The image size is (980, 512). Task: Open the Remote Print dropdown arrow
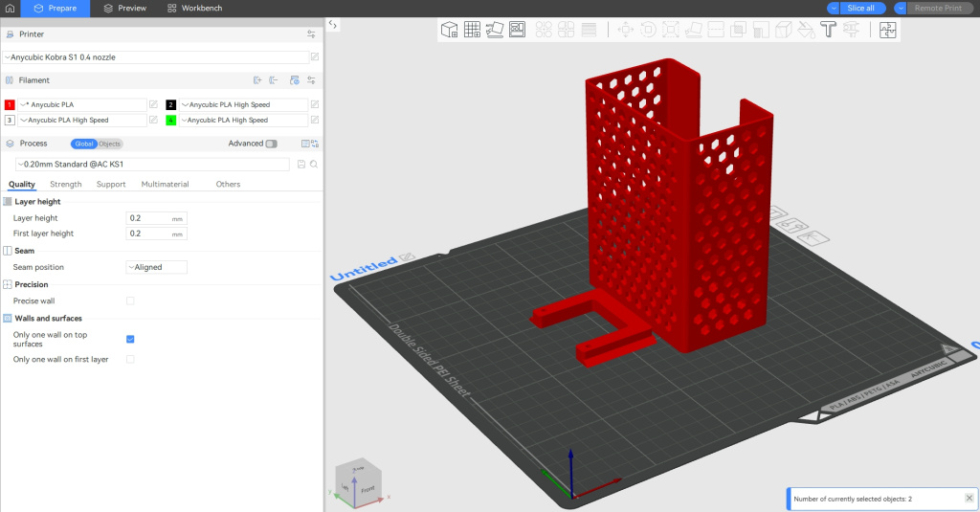[901, 8]
